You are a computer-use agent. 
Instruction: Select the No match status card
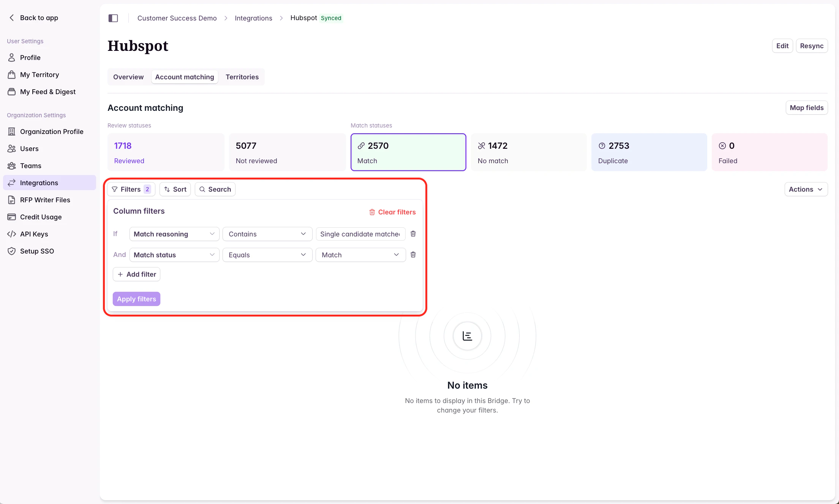[529, 152]
